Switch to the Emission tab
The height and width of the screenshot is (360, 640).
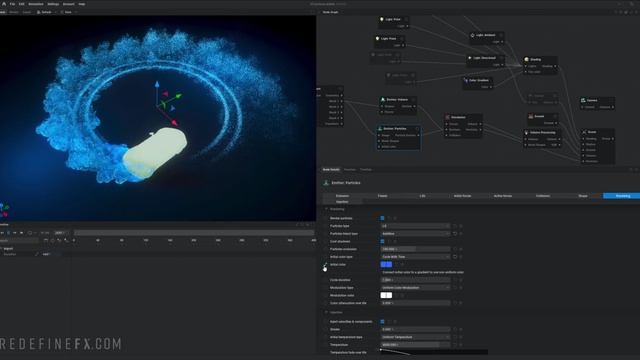tap(342, 196)
